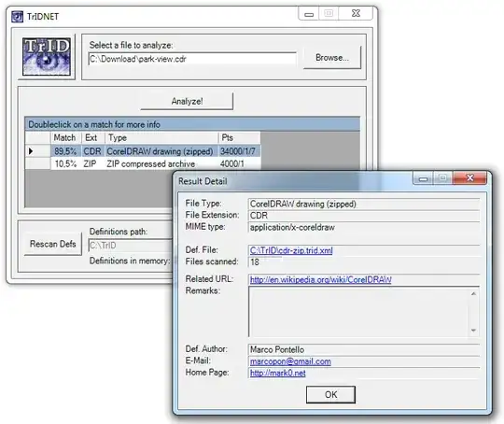Click the Remarks scrollbar up arrow
504x424 pixels.
(x=473, y=293)
